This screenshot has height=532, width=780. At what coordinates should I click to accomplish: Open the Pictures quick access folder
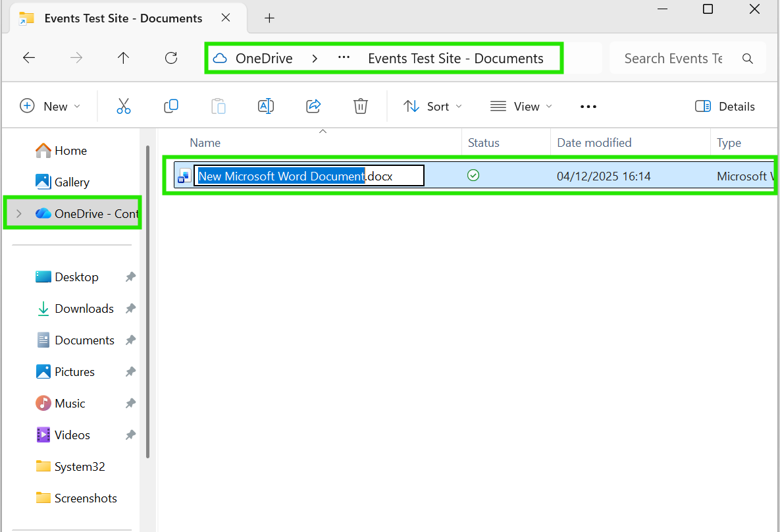pos(65,372)
